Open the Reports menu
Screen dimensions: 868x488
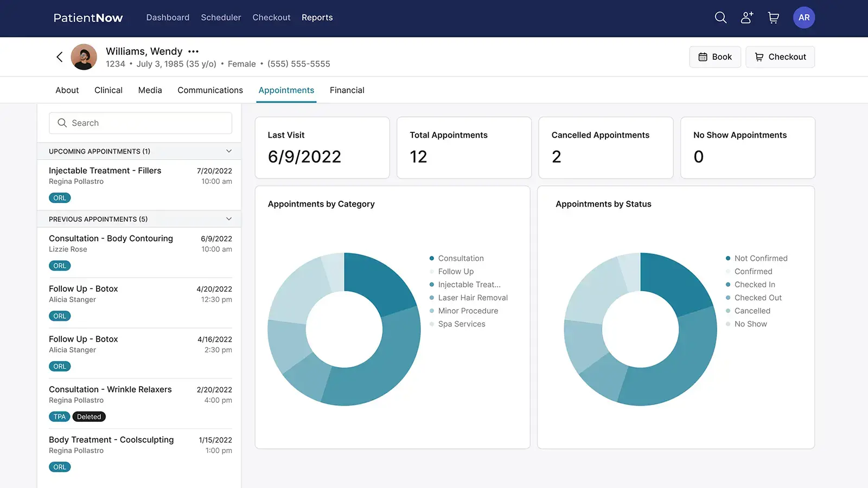coord(317,17)
